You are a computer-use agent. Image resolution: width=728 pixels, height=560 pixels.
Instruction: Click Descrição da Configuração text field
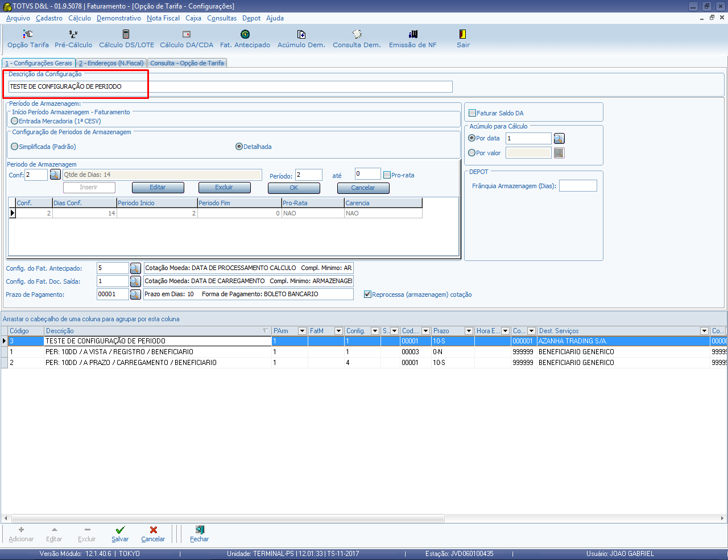(x=230, y=86)
